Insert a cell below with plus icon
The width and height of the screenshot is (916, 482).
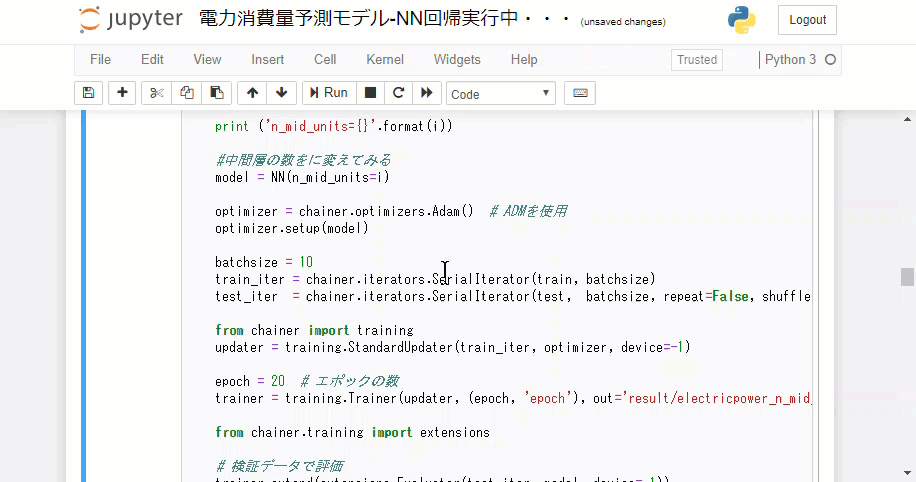coord(122,93)
